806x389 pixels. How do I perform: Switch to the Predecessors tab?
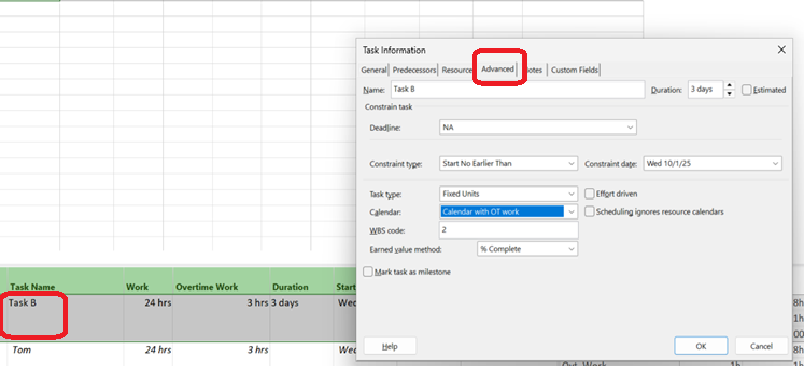[x=414, y=70]
